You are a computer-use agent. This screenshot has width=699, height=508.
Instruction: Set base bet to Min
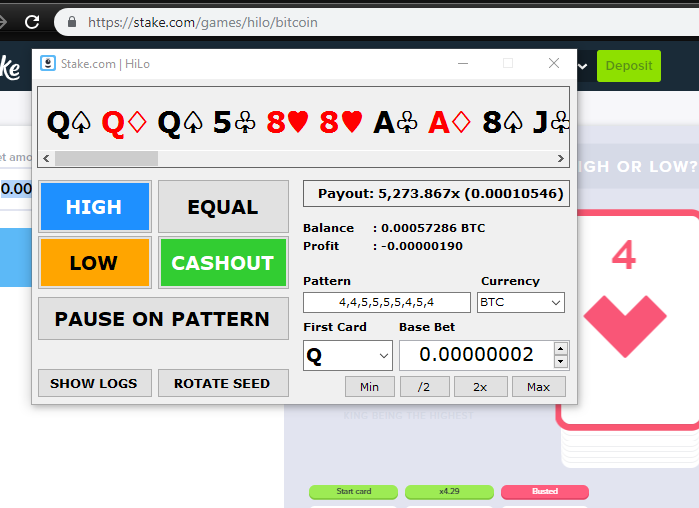coord(370,387)
